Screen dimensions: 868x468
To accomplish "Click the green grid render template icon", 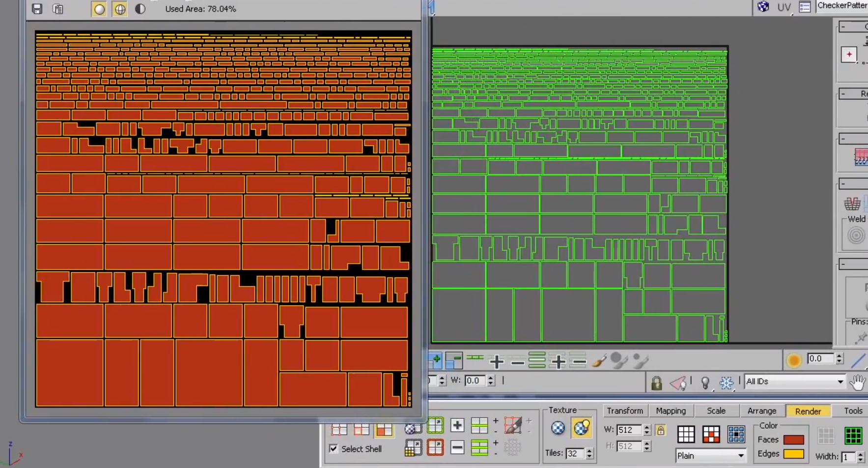I will pos(853,436).
